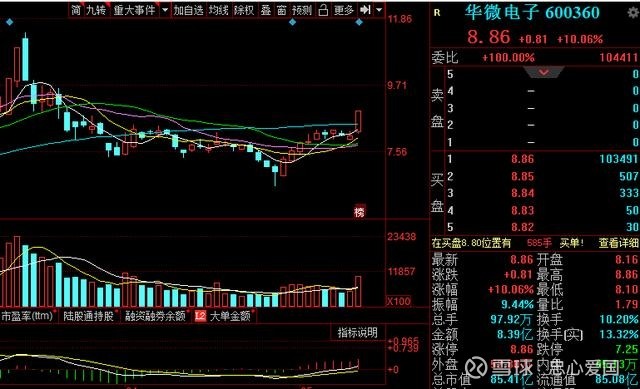Click the 加自选 button
The height and width of the screenshot is (389, 640).
188,10
